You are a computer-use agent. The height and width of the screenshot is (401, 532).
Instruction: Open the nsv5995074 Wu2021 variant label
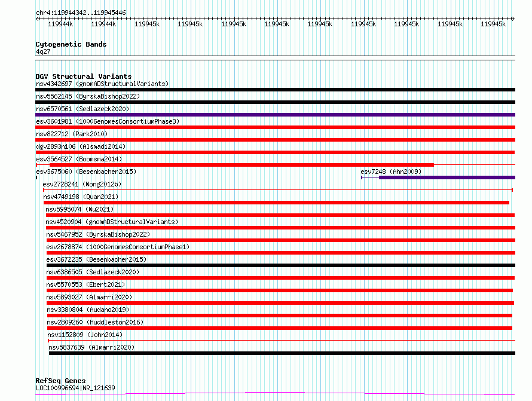tap(80, 209)
